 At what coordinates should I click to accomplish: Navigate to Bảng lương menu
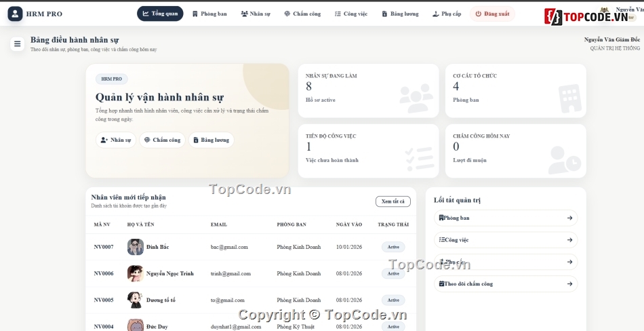pos(400,14)
